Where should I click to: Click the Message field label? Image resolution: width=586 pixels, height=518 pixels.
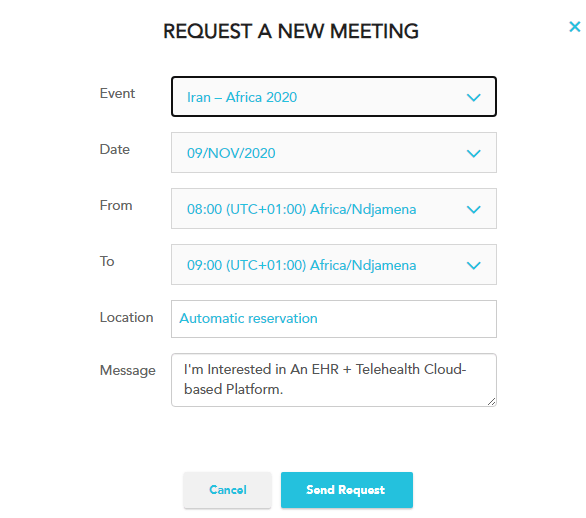click(127, 370)
